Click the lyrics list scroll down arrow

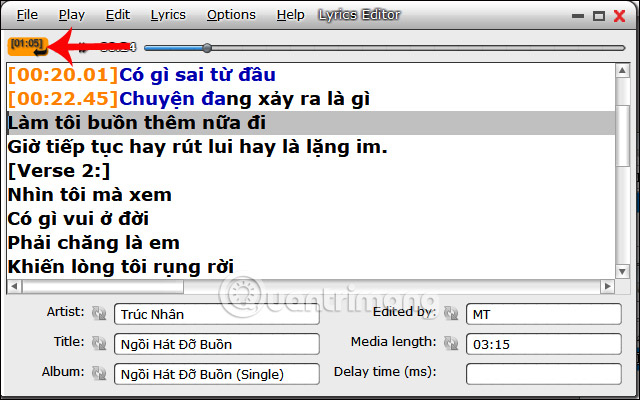coord(622,271)
